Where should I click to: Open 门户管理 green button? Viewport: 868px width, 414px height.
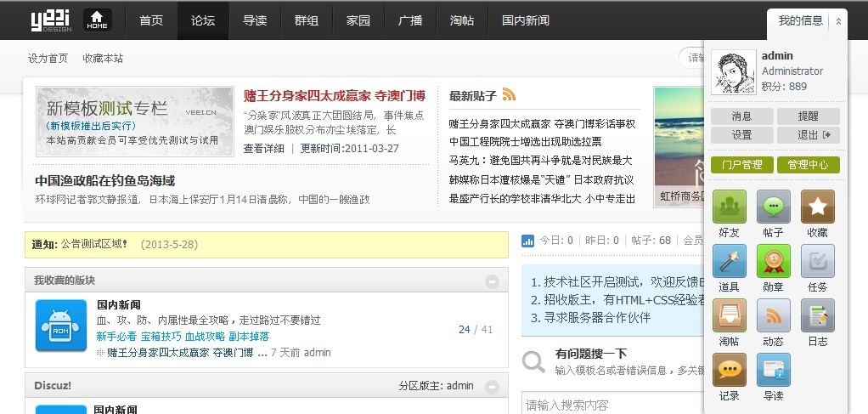(741, 165)
